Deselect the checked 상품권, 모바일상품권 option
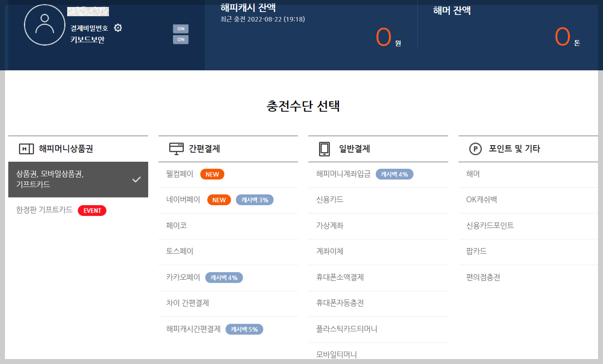 pyautogui.click(x=78, y=180)
